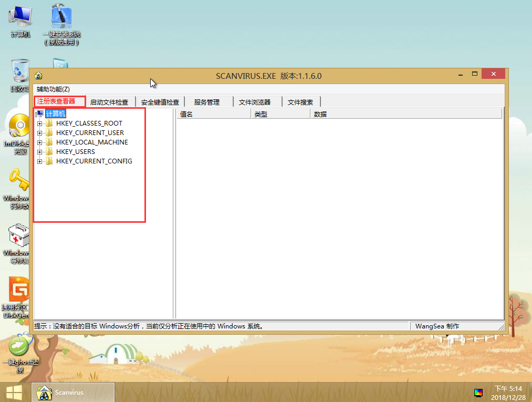Expand the HKEY_CLASSES_ROOT node

click(39, 123)
